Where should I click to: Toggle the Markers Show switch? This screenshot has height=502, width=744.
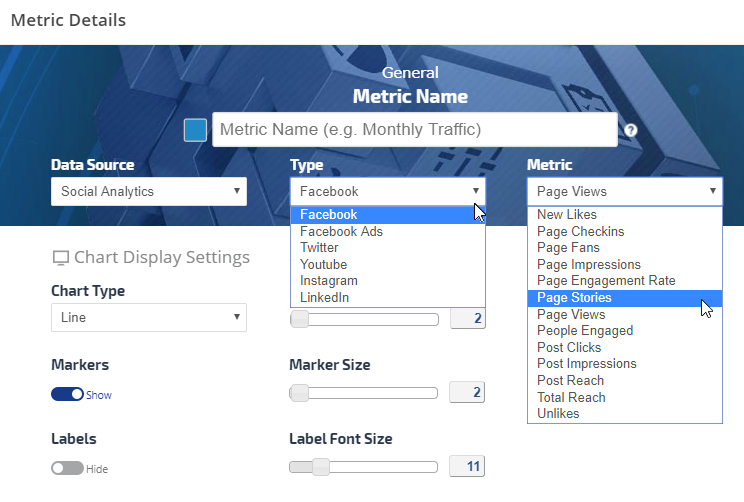coord(67,394)
